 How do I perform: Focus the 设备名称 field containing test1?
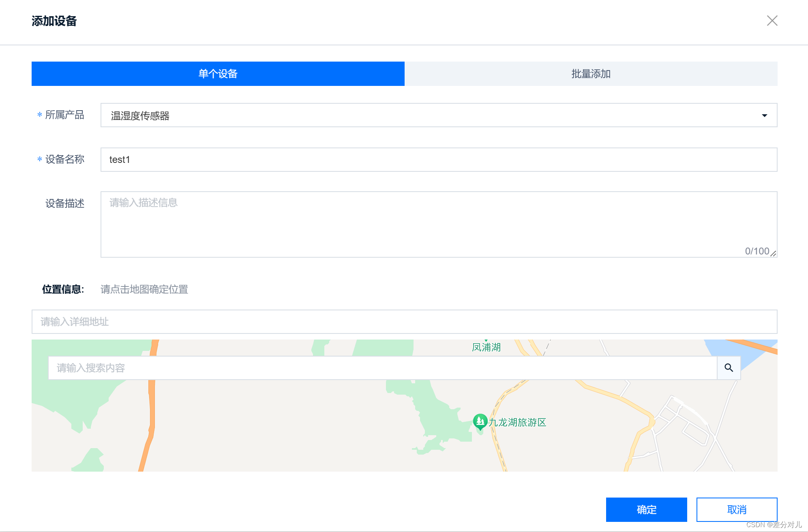(438, 160)
